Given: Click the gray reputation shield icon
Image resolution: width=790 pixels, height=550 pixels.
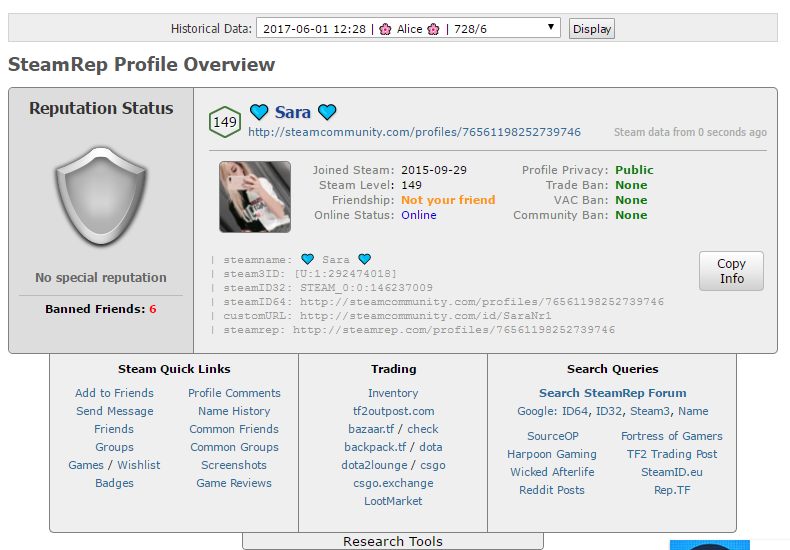Looking at the screenshot, I should tap(101, 196).
